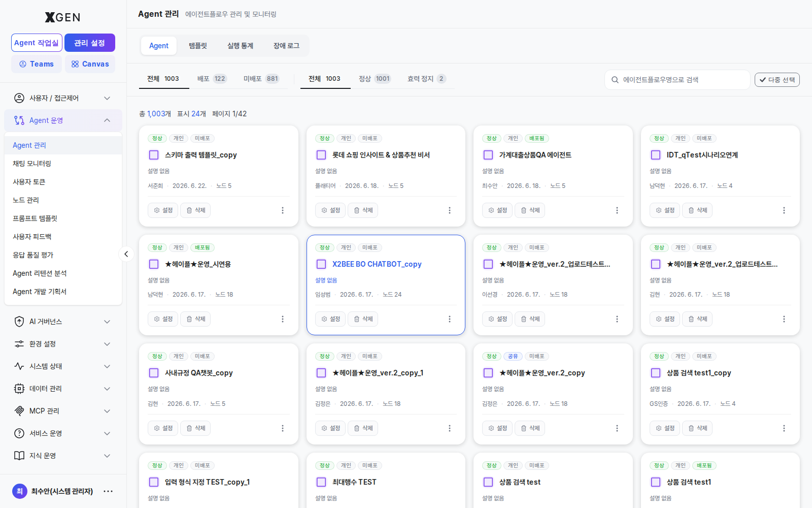Open the Canvas view
Image resolution: width=812 pixels, height=508 pixels.
point(90,64)
